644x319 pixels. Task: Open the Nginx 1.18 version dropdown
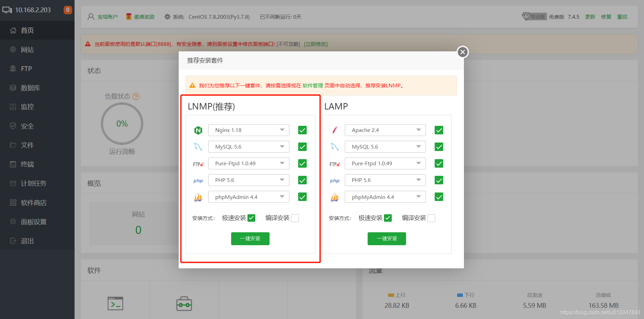coord(249,130)
